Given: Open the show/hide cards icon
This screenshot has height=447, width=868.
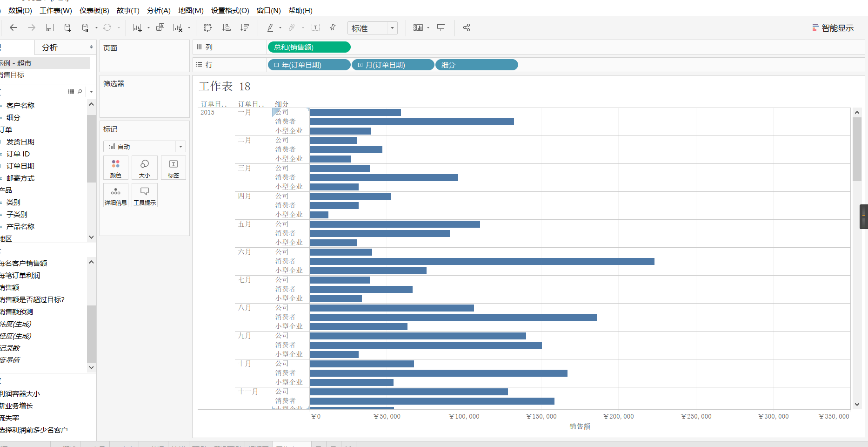Looking at the screenshot, I should tap(418, 28).
